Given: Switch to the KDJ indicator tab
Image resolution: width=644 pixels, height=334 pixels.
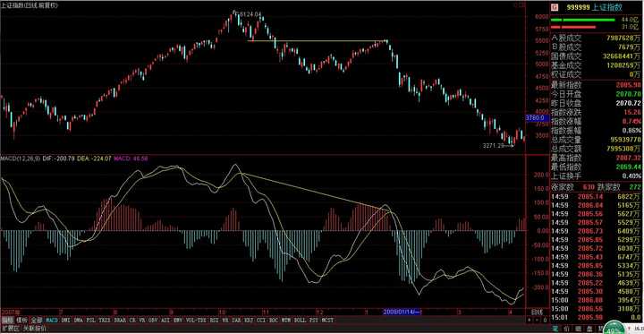Looking at the screenshot, I should point(249,320).
